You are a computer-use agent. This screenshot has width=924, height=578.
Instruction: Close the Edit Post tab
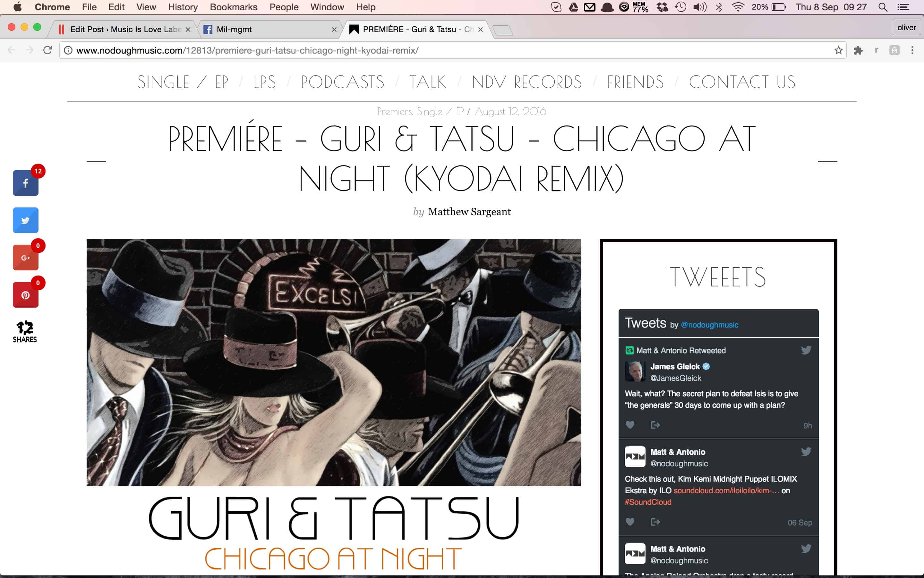pos(188,30)
